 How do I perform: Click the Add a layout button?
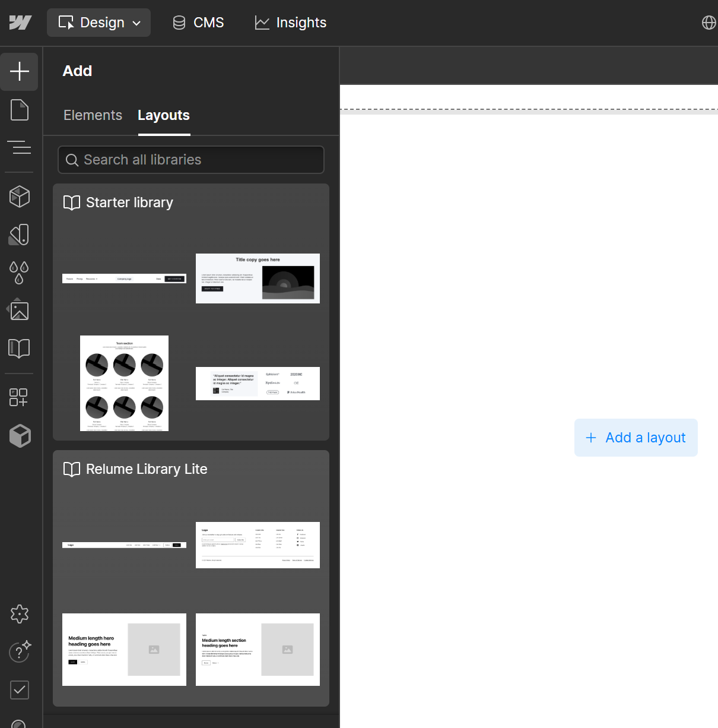coord(636,438)
